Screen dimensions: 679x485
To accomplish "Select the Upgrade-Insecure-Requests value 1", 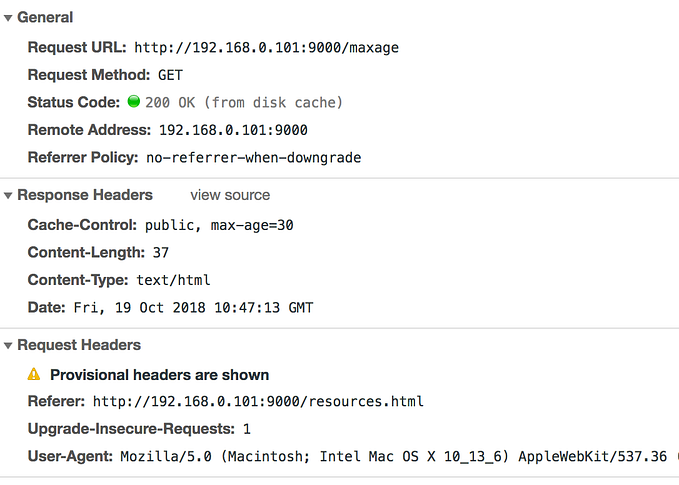I will tap(246, 429).
